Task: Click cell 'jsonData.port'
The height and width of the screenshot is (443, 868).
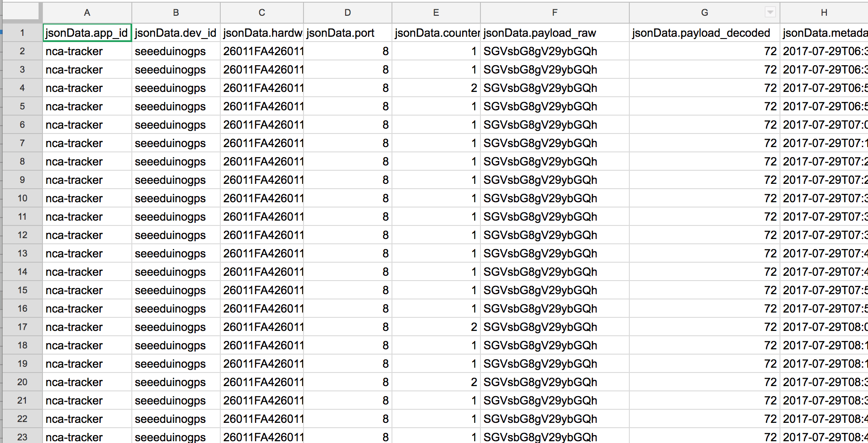Action: tap(348, 33)
